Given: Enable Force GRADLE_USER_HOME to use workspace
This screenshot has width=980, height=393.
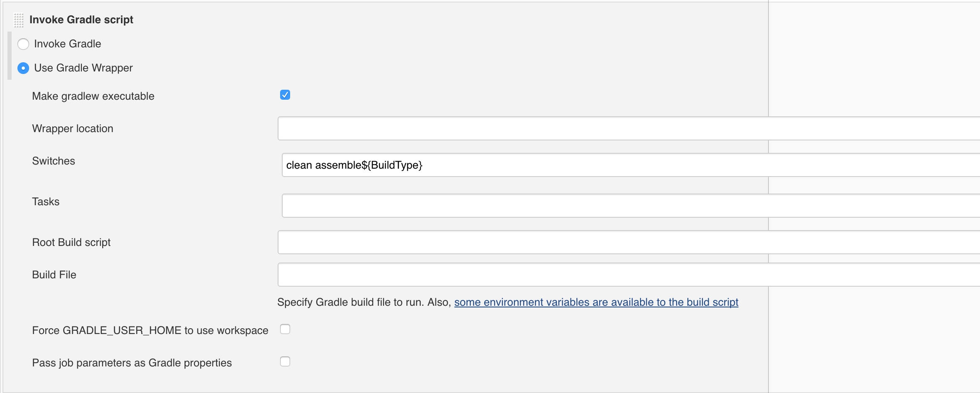Looking at the screenshot, I should [x=285, y=329].
